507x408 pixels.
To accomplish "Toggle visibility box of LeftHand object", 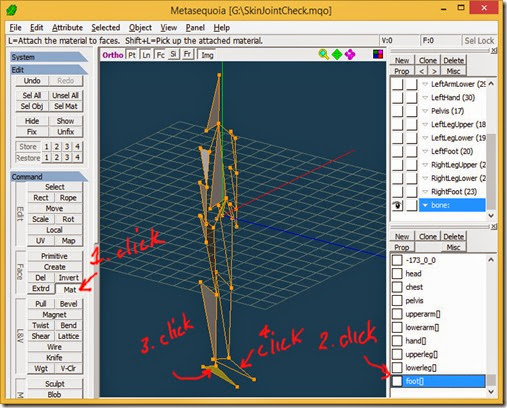I will [x=397, y=98].
